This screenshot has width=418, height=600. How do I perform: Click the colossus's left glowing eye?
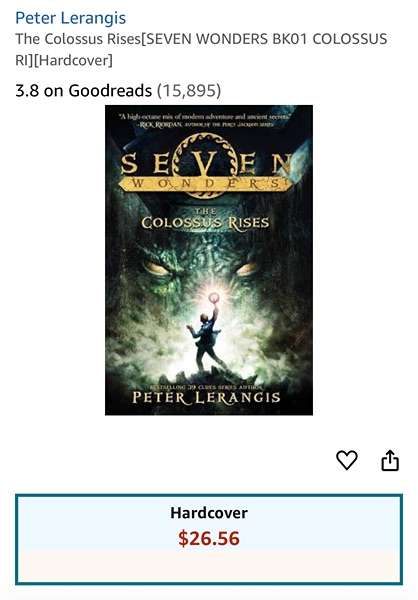(x=157, y=269)
